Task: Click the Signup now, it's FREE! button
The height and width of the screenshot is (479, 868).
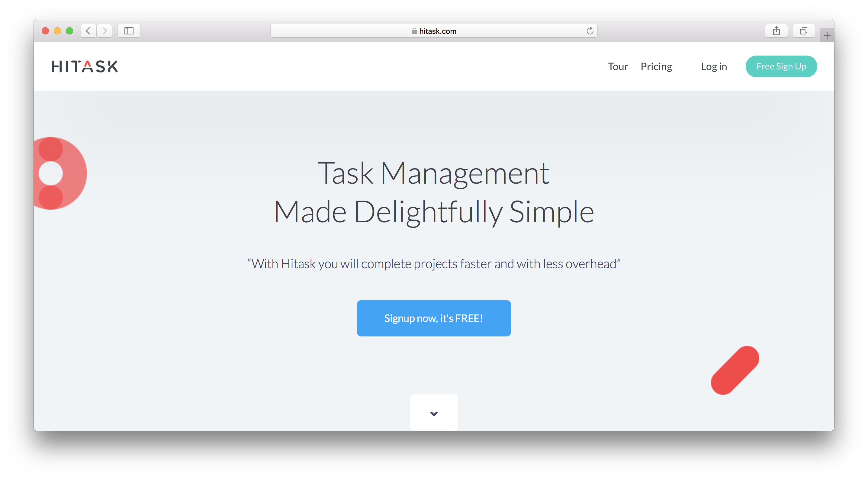Action: pos(433,318)
